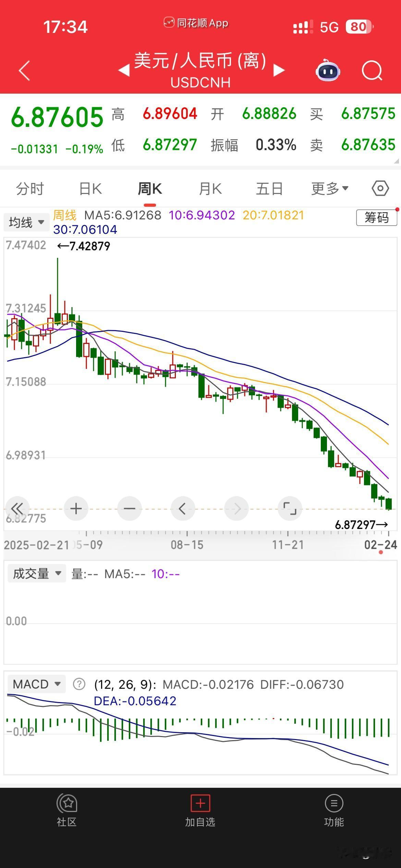The image size is (401, 868).
Task: Tap the bid value 6.87575
Action: [x=368, y=114]
